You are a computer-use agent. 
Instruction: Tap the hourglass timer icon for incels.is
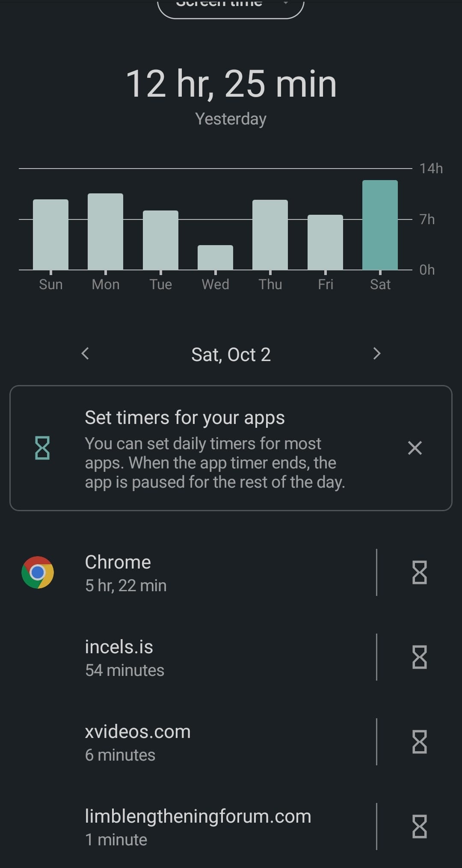(419, 657)
